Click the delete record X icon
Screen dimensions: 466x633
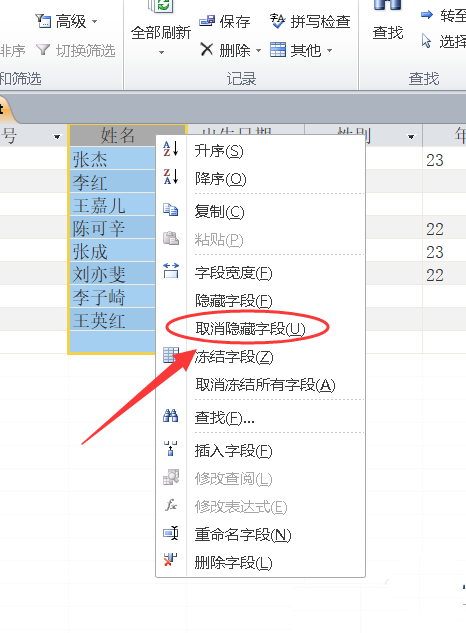pos(206,50)
